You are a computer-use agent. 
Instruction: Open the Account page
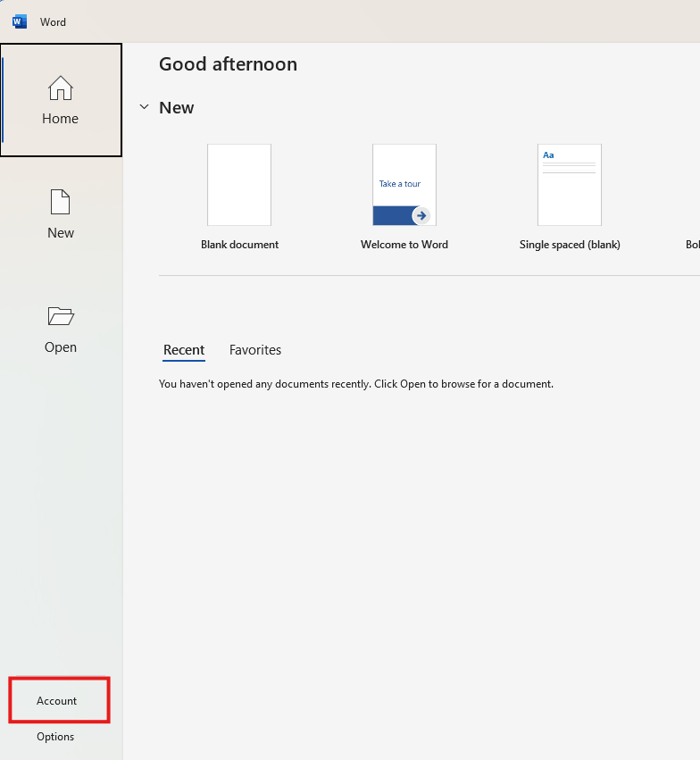(x=56, y=701)
